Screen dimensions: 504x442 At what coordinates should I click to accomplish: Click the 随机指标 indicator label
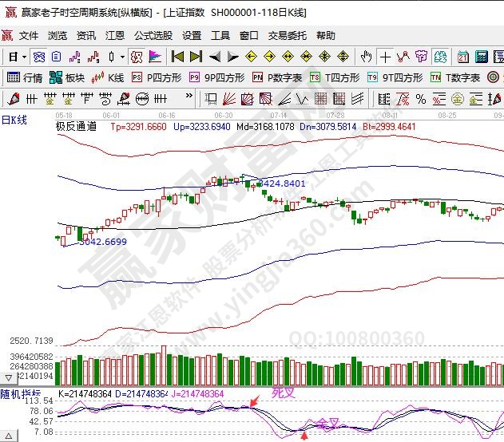(19, 393)
